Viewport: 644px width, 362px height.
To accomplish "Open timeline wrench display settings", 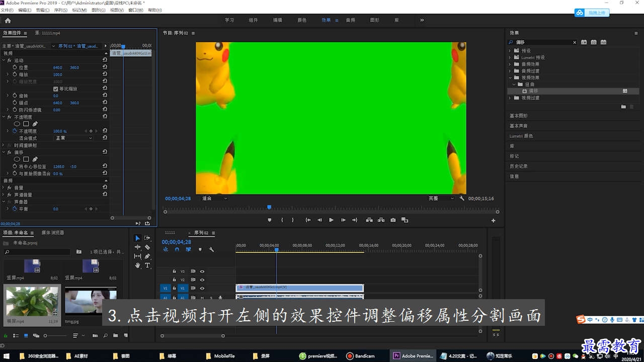I will (x=211, y=249).
